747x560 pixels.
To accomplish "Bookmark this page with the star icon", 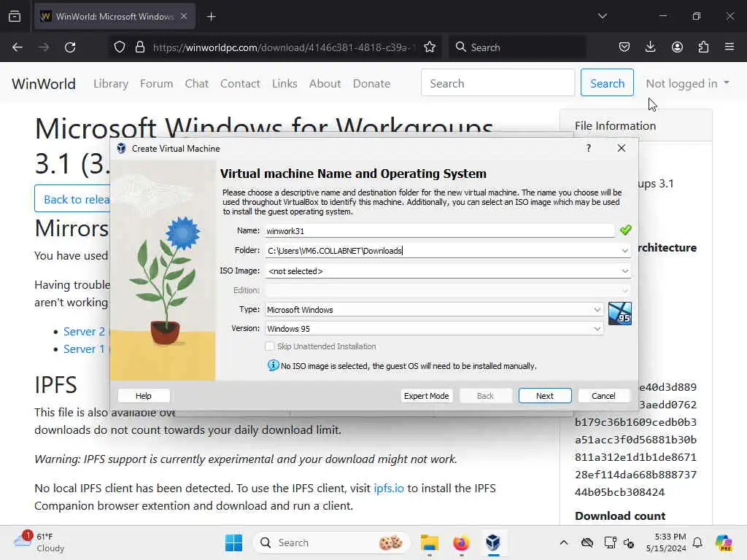I will pyautogui.click(x=430, y=47).
